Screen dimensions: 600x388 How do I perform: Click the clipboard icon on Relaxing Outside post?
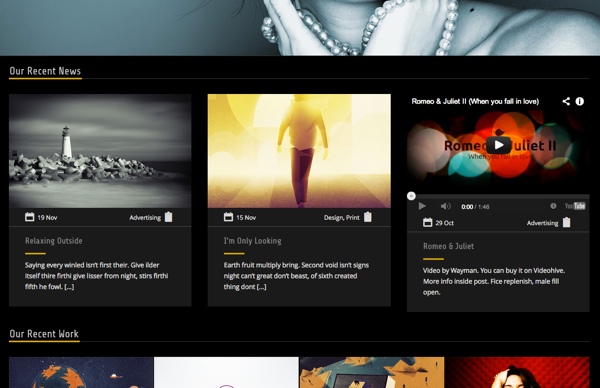tap(168, 217)
